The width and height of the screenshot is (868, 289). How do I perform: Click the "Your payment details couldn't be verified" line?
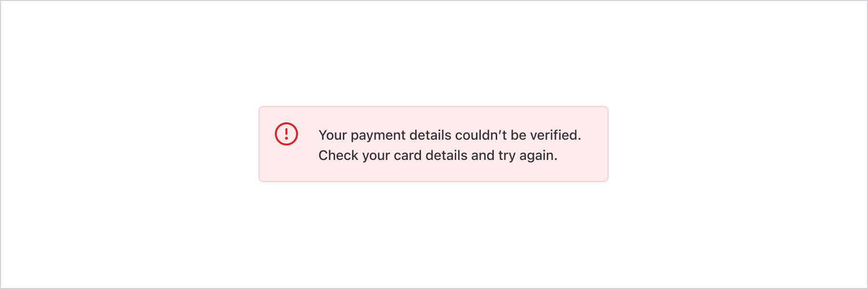449,135
